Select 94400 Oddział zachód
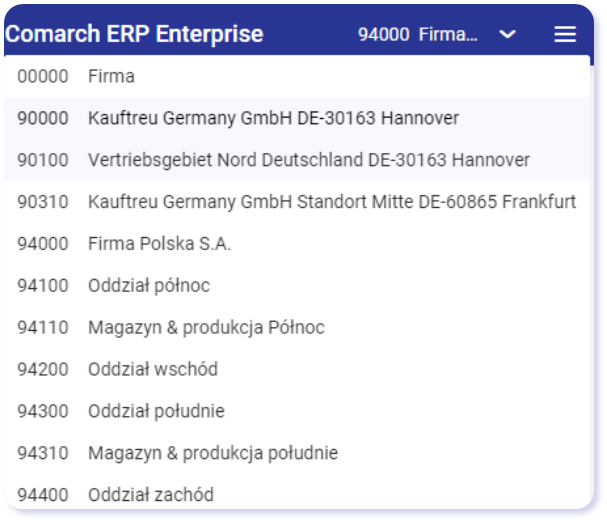This screenshot has height=522, width=607. [x=297, y=491]
